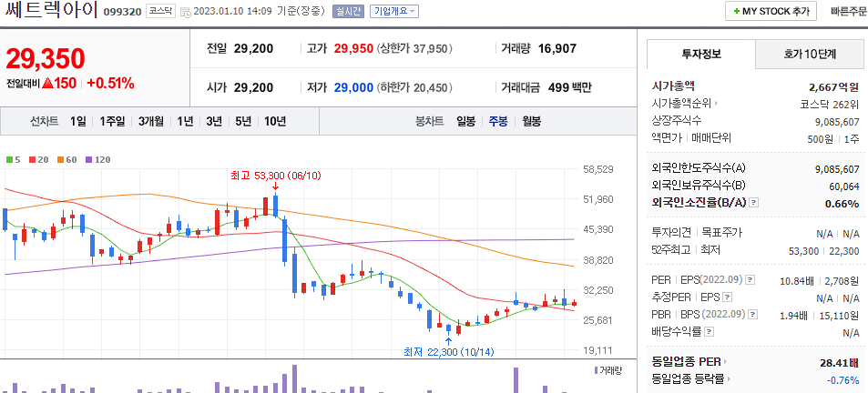
Task: Click the 빠른주문 link
Action: 849,11
